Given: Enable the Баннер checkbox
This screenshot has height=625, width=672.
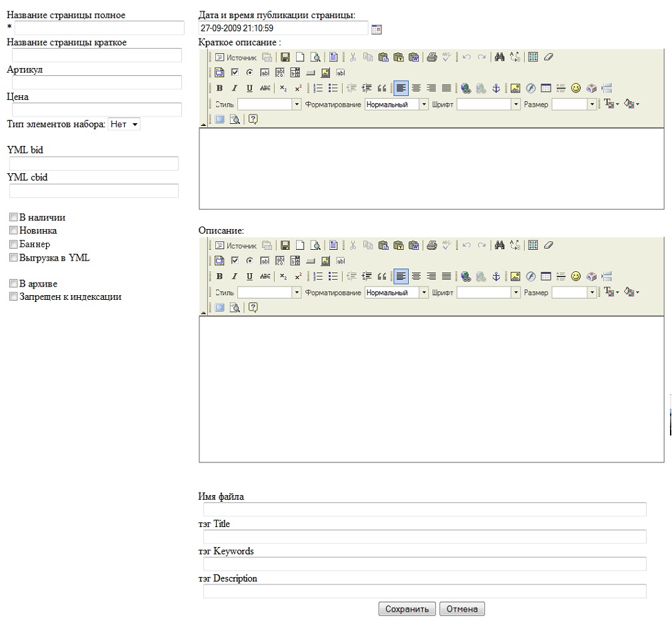Looking at the screenshot, I should 14,244.
